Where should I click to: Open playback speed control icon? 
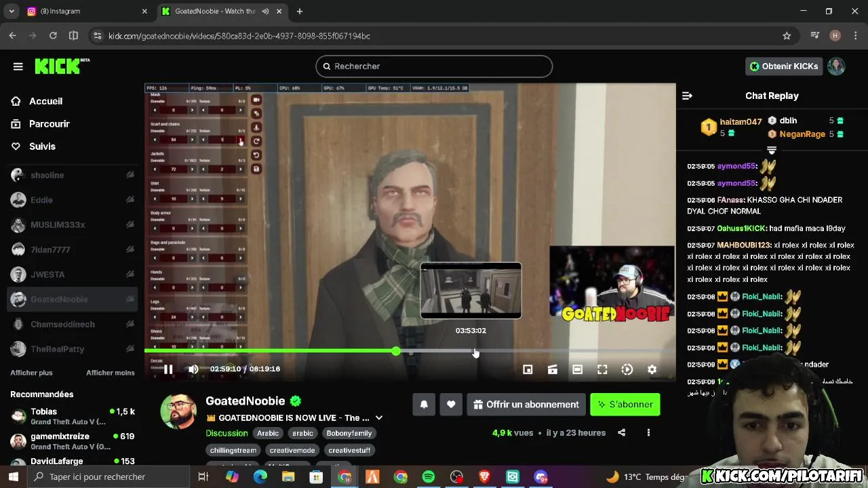(627, 369)
